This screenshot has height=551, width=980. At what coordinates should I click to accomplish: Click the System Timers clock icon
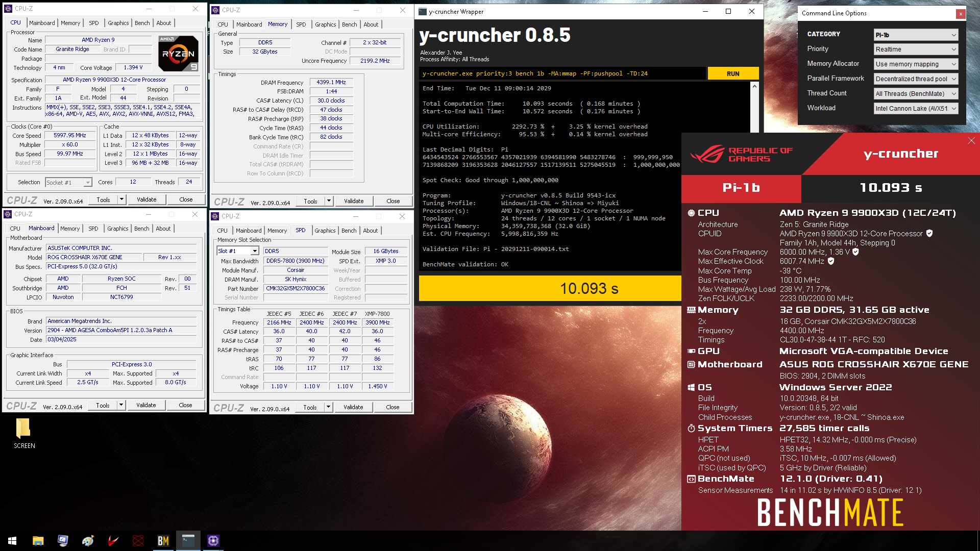click(x=691, y=429)
